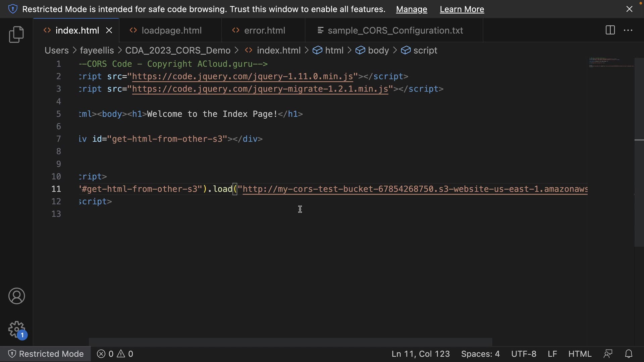Click the Restricted Mode status bar item

click(x=46, y=354)
